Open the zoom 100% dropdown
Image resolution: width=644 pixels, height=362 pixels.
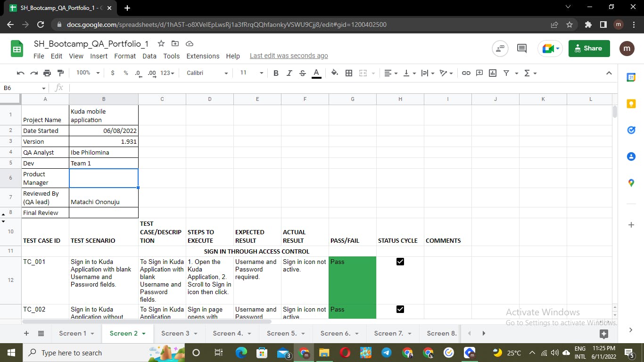coord(88,73)
